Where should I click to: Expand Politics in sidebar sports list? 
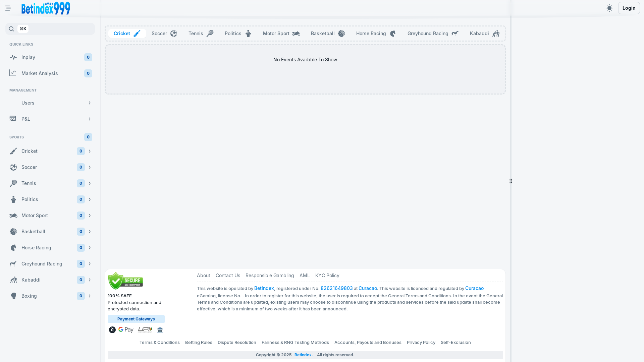(x=90, y=199)
